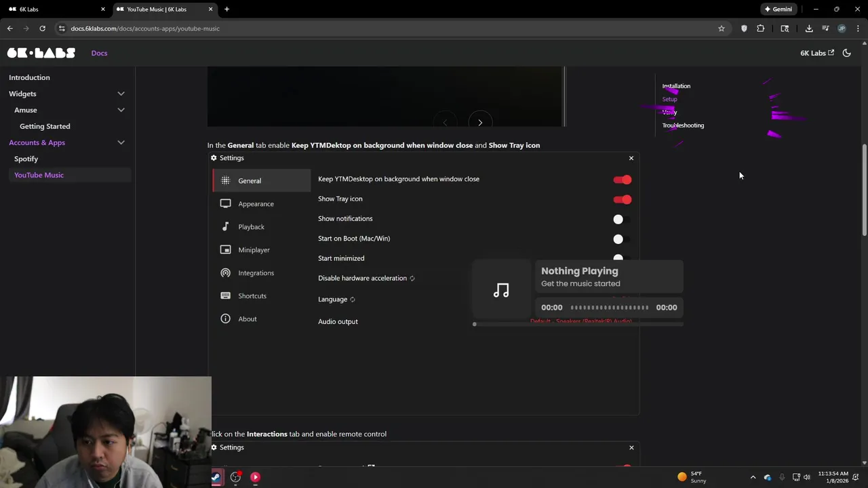Open the media control playlist icon

coord(825,28)
